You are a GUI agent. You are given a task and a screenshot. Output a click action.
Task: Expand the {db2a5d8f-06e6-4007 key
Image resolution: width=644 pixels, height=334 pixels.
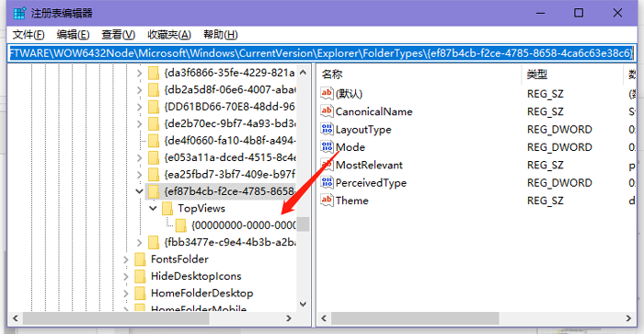[x=139, y=90]
